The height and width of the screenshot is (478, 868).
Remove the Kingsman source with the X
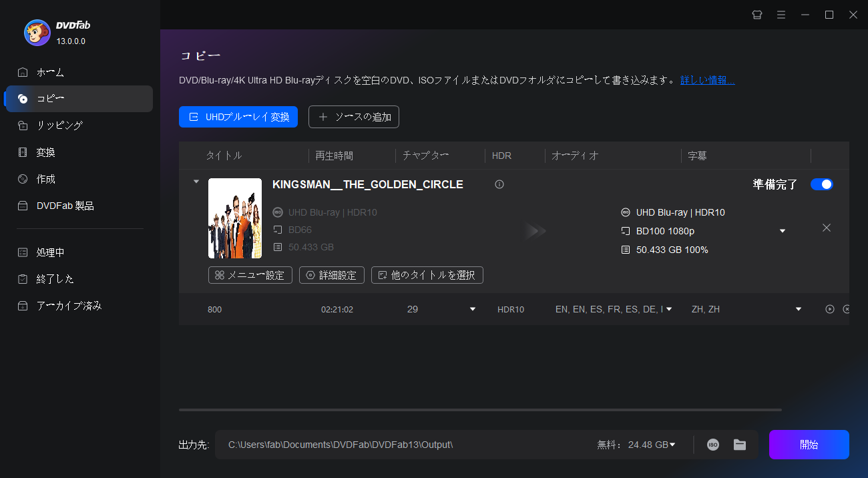(827, 228)
